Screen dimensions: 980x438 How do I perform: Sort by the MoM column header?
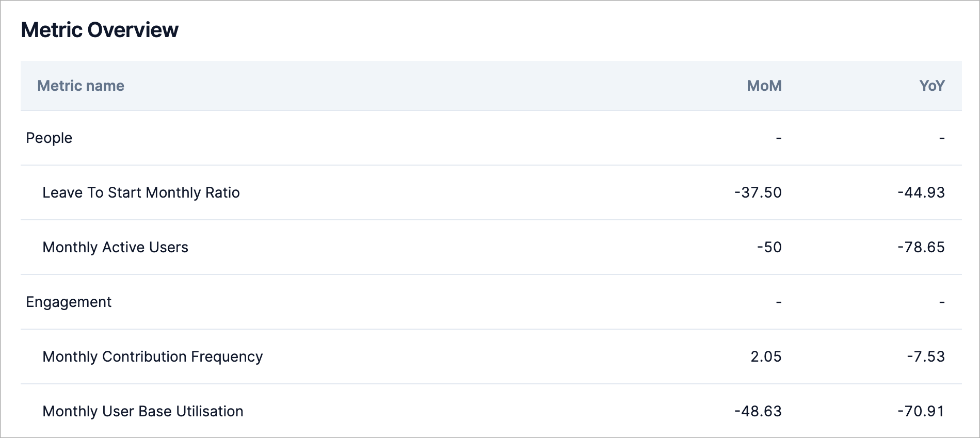764,86
